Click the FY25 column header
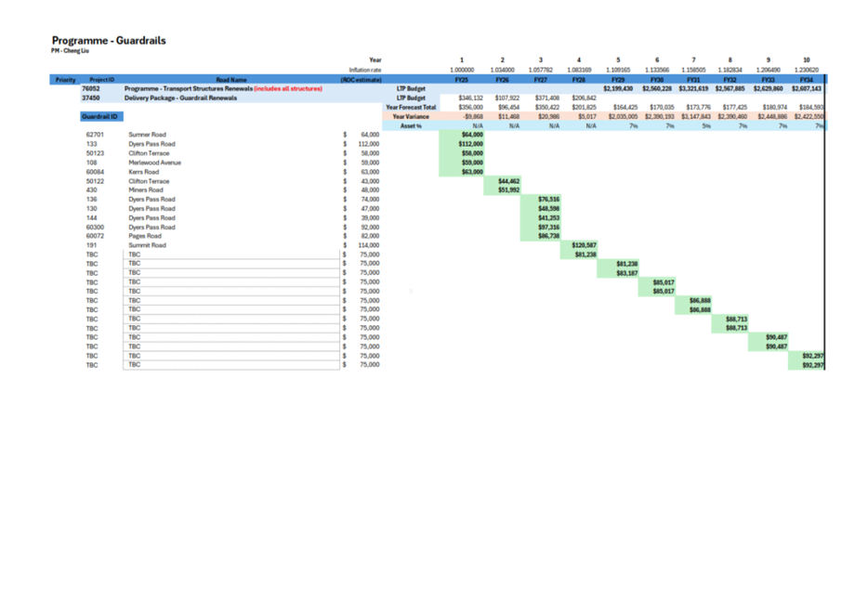 pyautogui.click(x=461, y=80)
